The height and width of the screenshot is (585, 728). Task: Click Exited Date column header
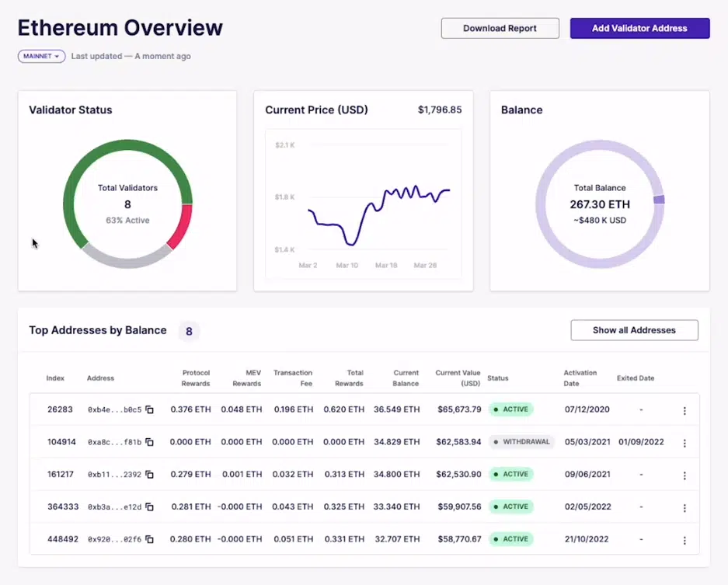click(635, 378)
